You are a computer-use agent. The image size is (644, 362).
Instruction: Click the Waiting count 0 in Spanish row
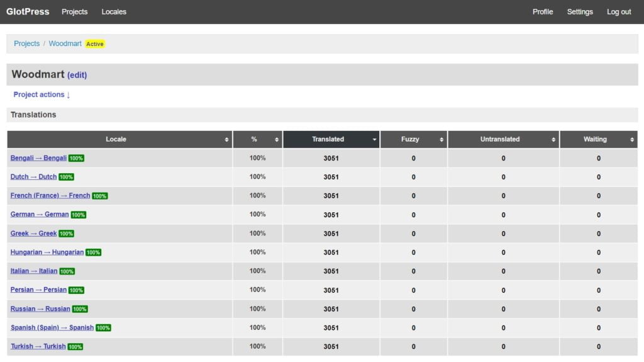pos(599,328)
